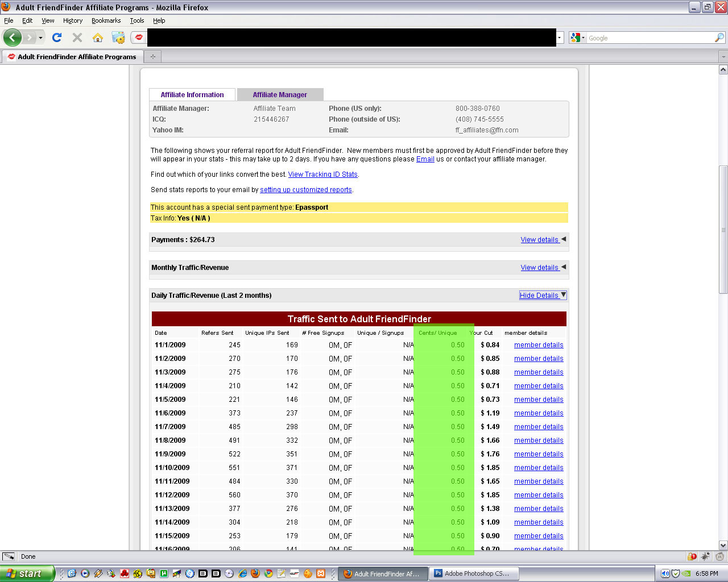Collapse Daily Traffic/Revenue with Hide Details
Screen dimensions: 728x582
click(539, 296)
